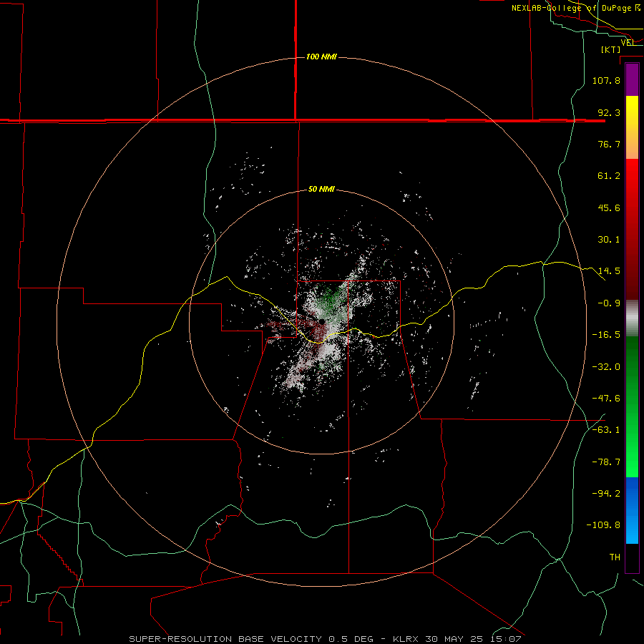The image size is (644, 644).
Task: Click the -63.1 legend value
Action: click(606, 430)
